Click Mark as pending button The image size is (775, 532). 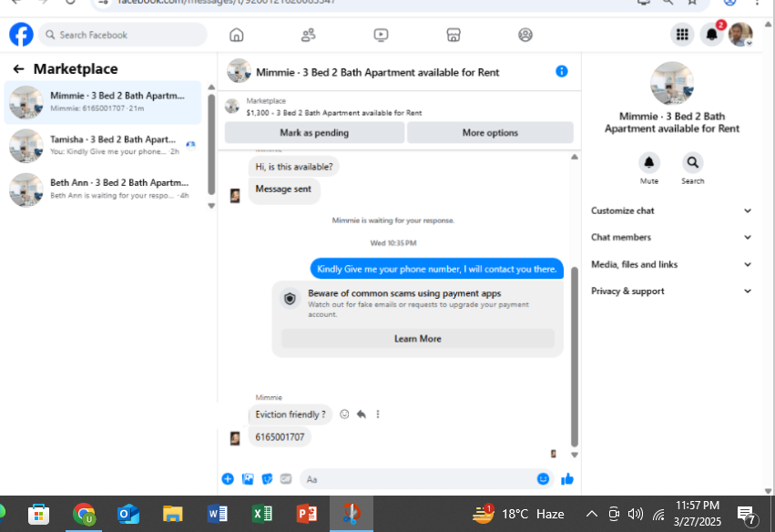(x=314, y=132)
